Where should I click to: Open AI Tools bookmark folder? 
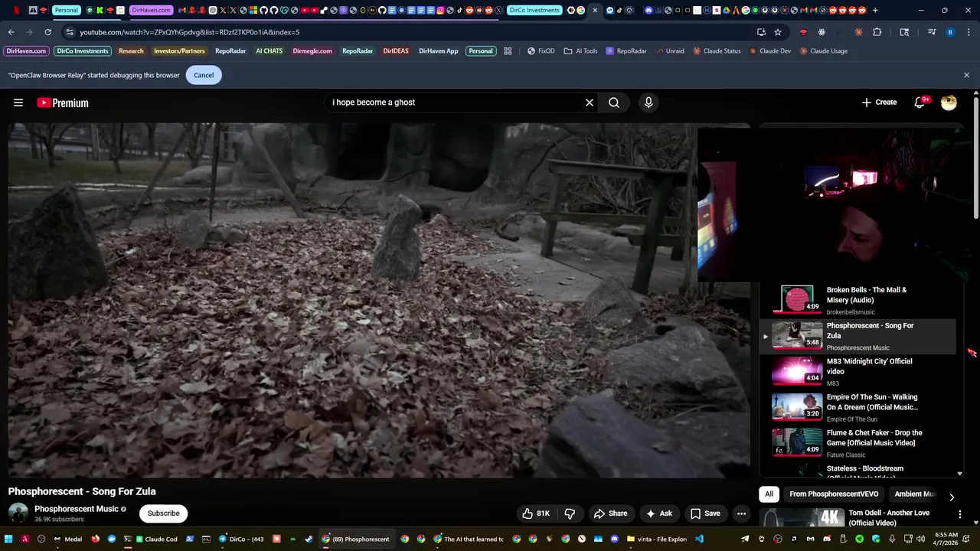[580, 51]
